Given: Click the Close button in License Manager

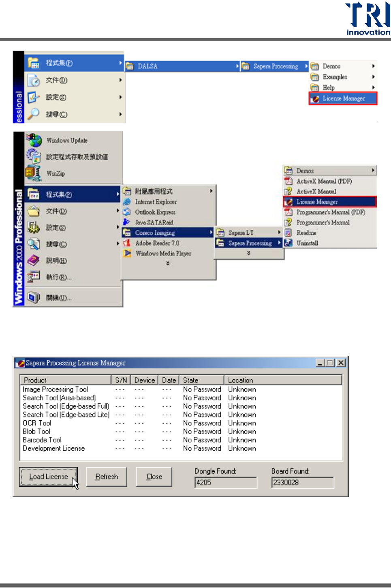Looking at the screenshot, I should (x=154, y=477).
